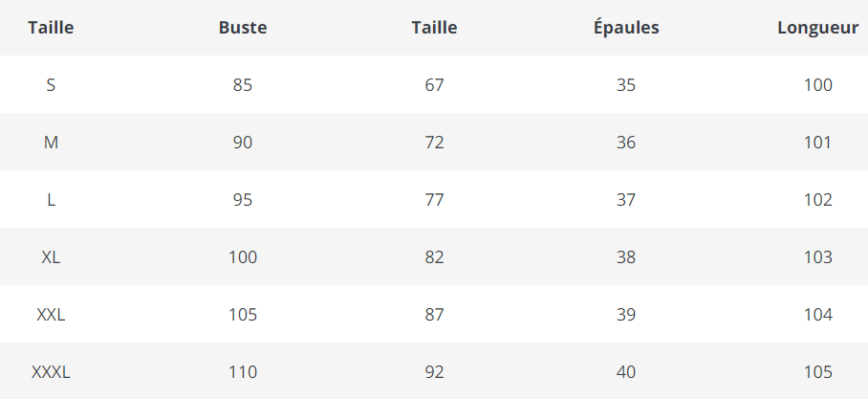
Task: Select the S size row label
Action: pos(51,85)
